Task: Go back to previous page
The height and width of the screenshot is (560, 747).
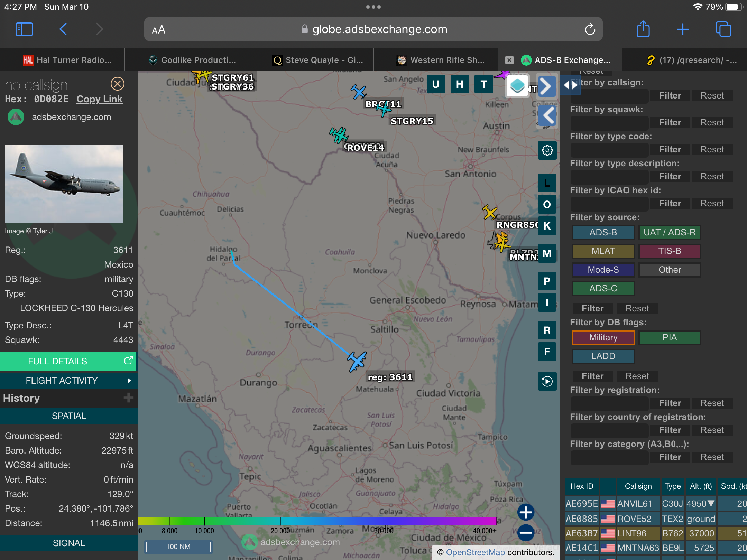Action: 63,29
